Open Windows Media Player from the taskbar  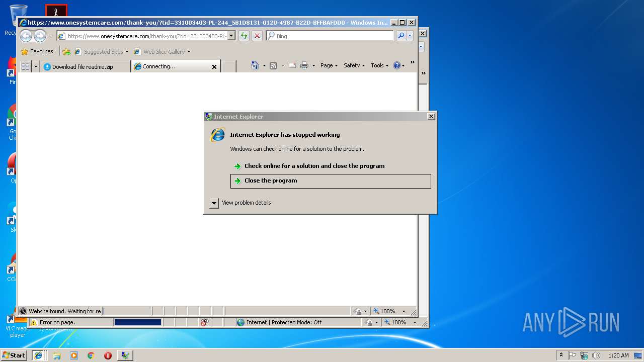pos(74,355)
